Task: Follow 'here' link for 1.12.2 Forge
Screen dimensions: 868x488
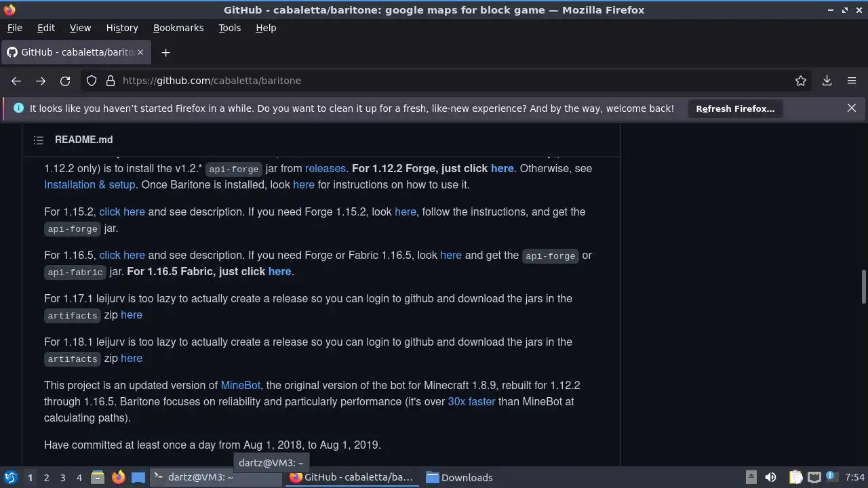Action: pyautogui.click(x=502, y=168)
